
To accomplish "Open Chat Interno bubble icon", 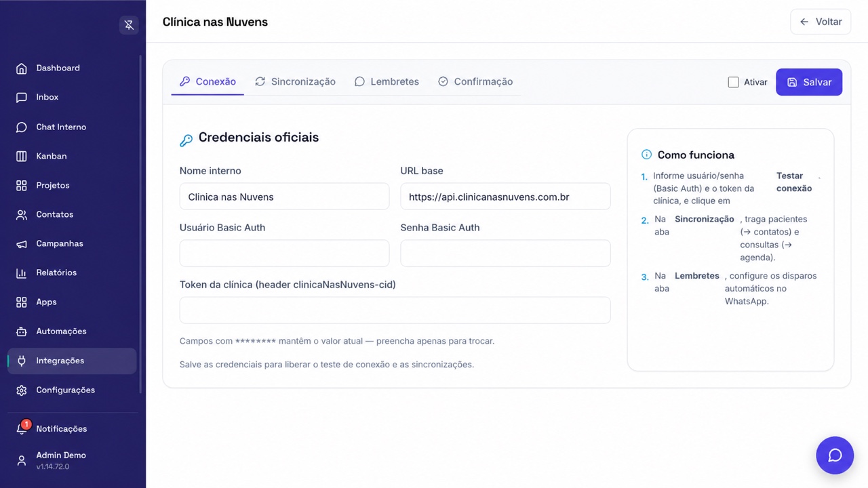I will pos(22,127).
